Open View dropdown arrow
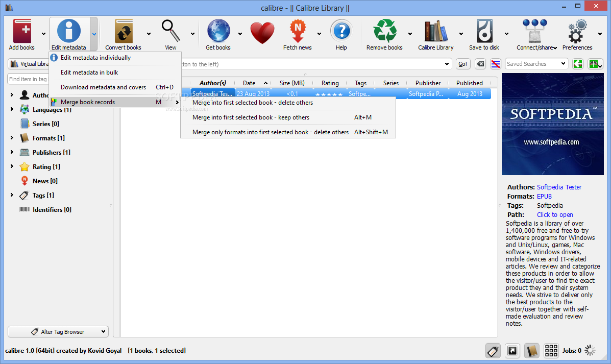The width and height of the screenshot is (611, 364). point(192,34)
